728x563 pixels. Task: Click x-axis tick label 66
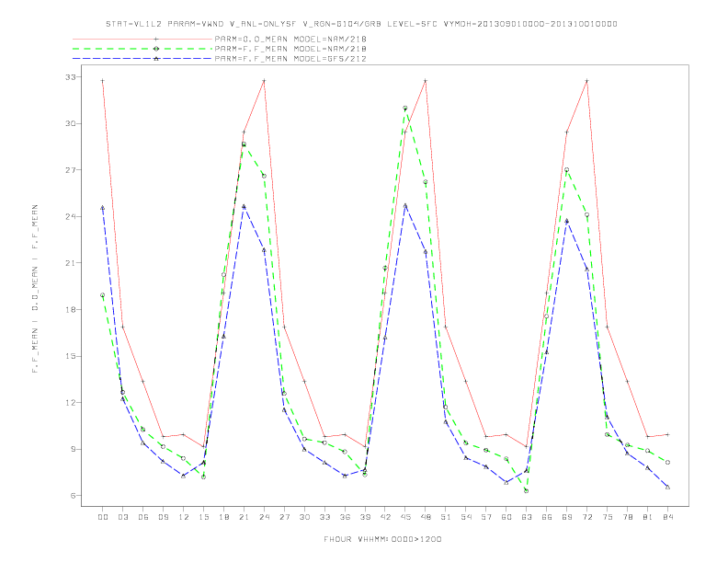pos(547,517)
